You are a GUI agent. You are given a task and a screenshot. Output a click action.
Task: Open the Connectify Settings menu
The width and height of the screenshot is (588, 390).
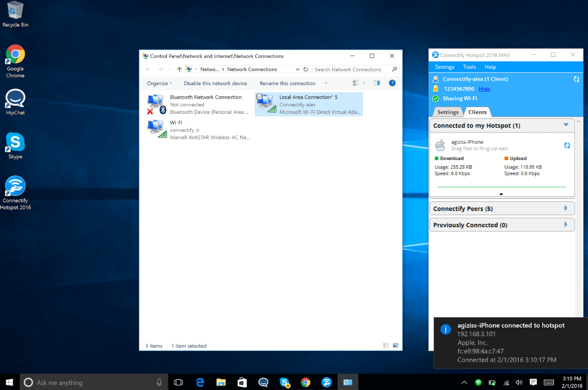coord(444,67)
